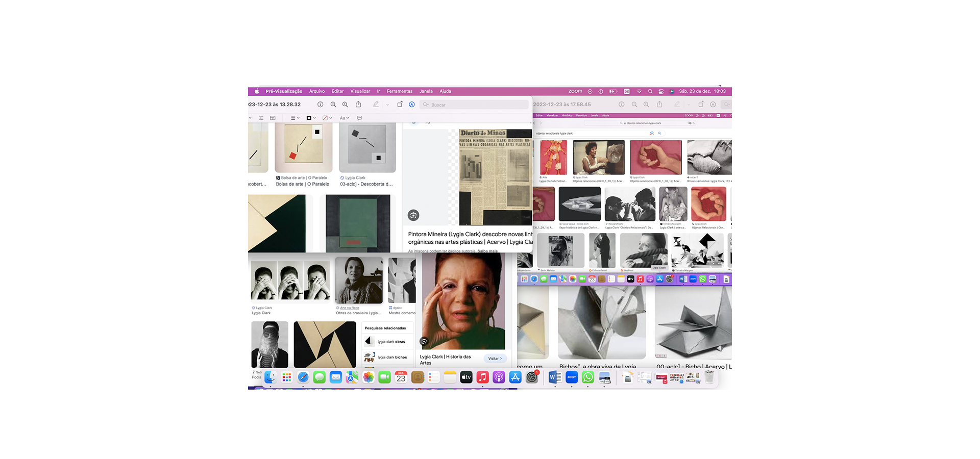Image resolution: width=980 pixels, height=459 pixels.
Task: Open Control Center from the menu bar
Action: click(661, 91)
